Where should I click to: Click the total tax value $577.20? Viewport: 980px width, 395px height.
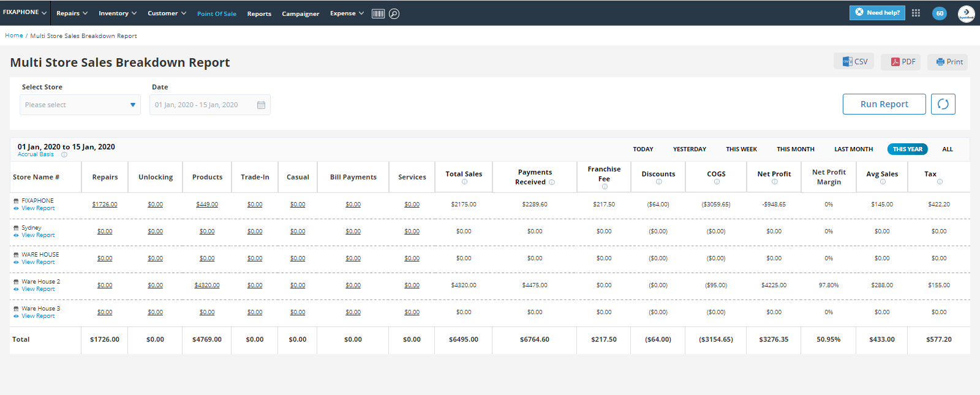point(939,339)
